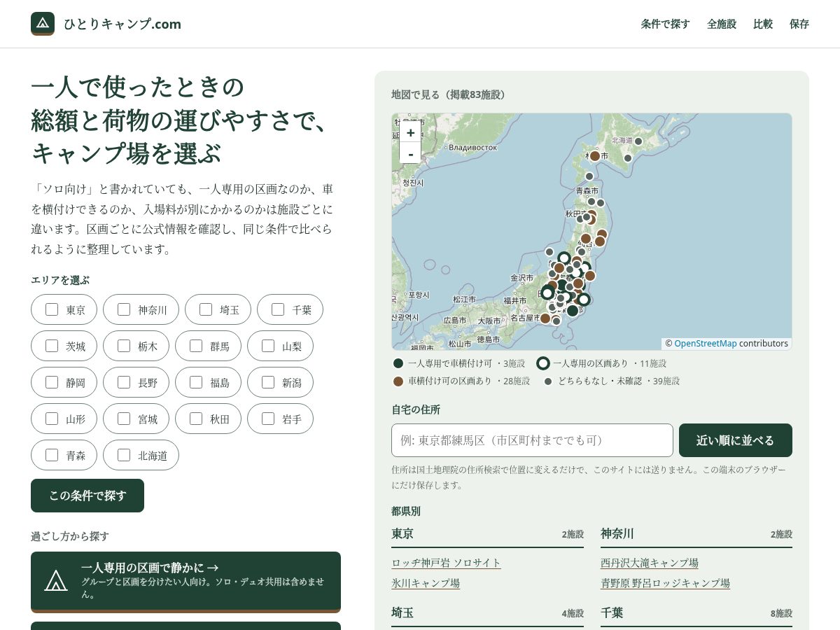The image size is (840, 630).
Task: Check the 新潟 area checkbox
Action: pos(268,382)
